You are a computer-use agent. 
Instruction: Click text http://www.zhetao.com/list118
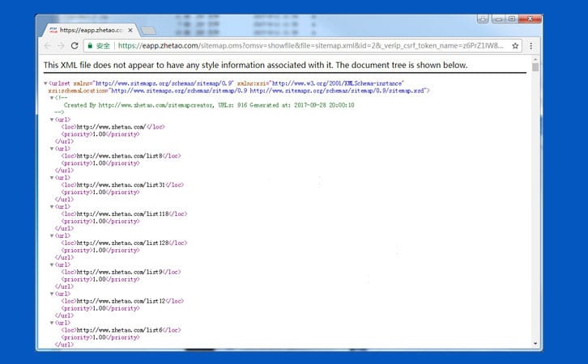pyautogui.click(x=122, y=214)
